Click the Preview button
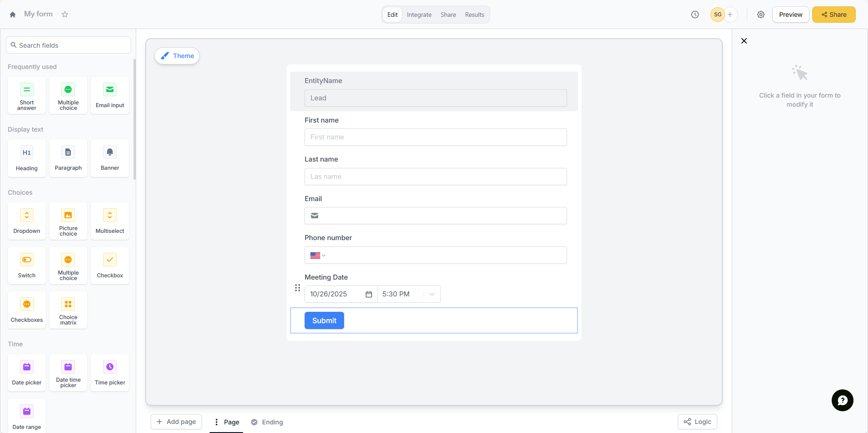Image resolution: width=868 pixels, height=433 pixels. click(790, 15)
